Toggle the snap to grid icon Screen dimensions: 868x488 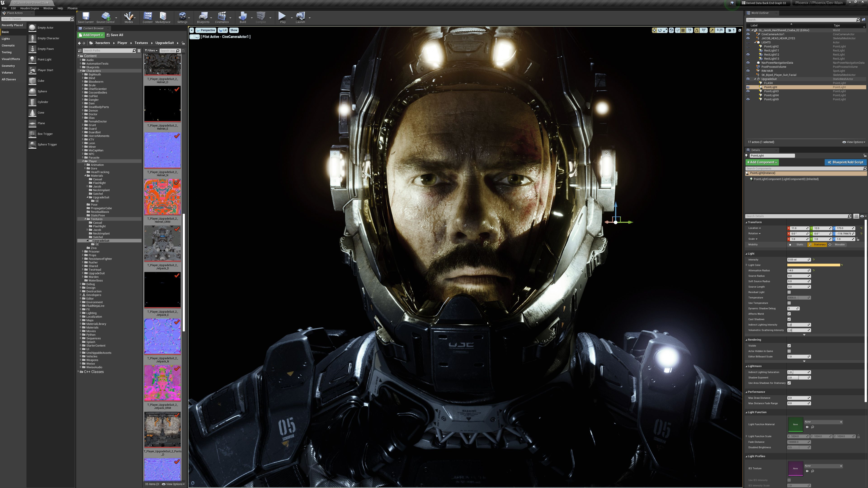[x=683, y=30]
